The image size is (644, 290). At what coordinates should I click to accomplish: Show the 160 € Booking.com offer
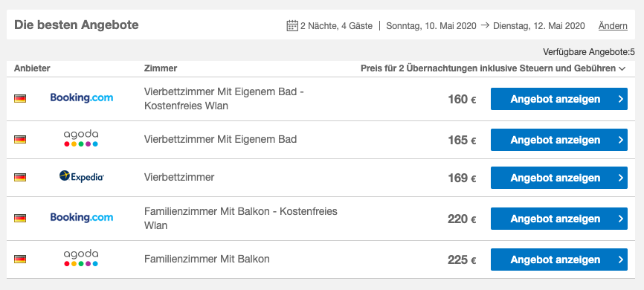[x=559, y=99]
